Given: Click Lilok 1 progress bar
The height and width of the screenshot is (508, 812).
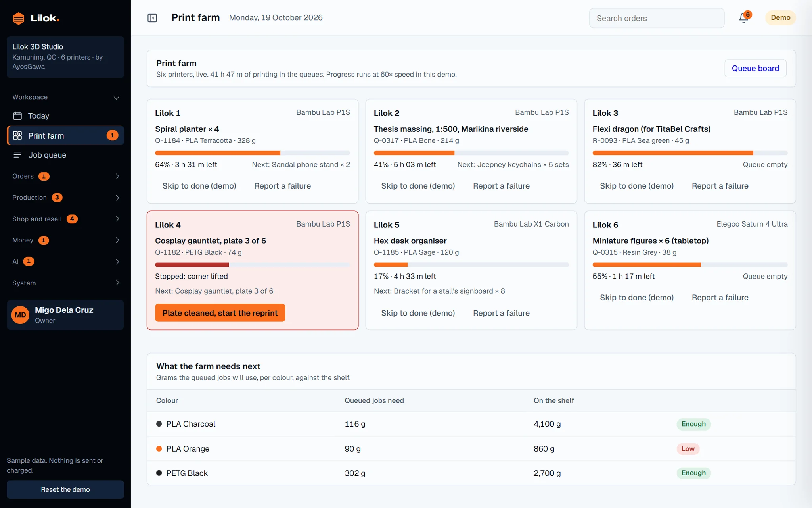Looking at the screenshot, I should [x=253, y=153].
